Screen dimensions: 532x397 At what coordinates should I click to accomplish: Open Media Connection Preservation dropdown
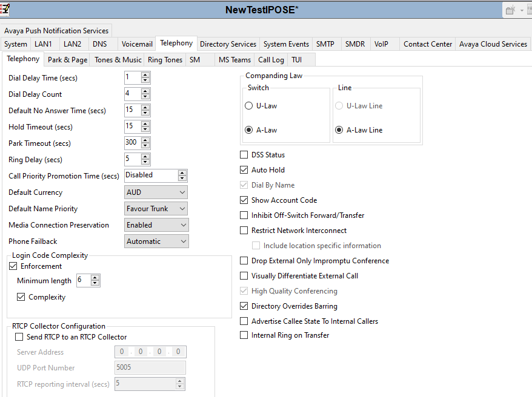(156, 225)
